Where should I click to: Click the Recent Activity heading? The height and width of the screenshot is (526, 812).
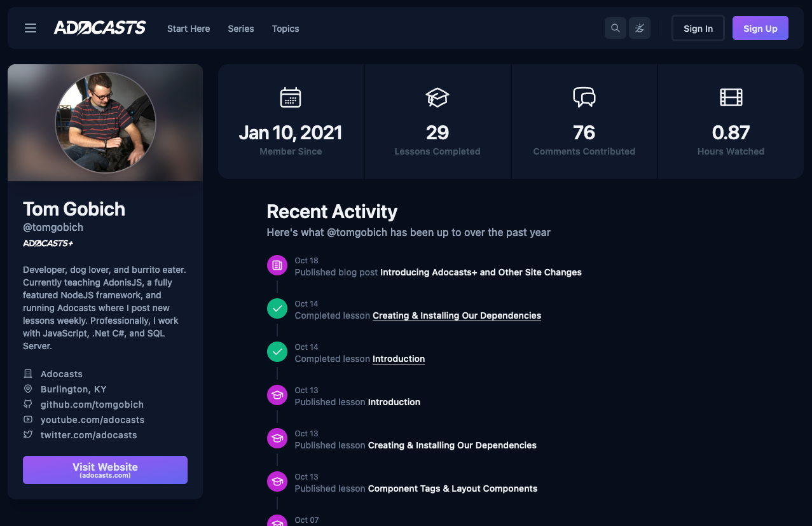(332, 211)
